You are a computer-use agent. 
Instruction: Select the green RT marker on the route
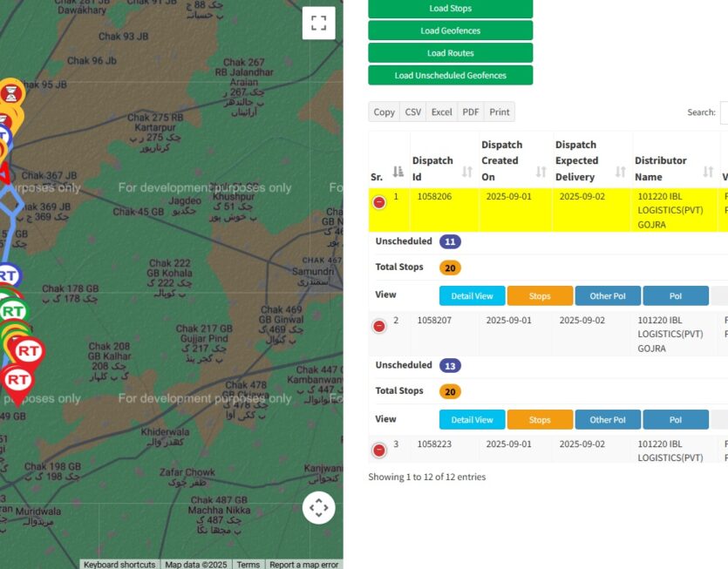click(x=12, y=311)
